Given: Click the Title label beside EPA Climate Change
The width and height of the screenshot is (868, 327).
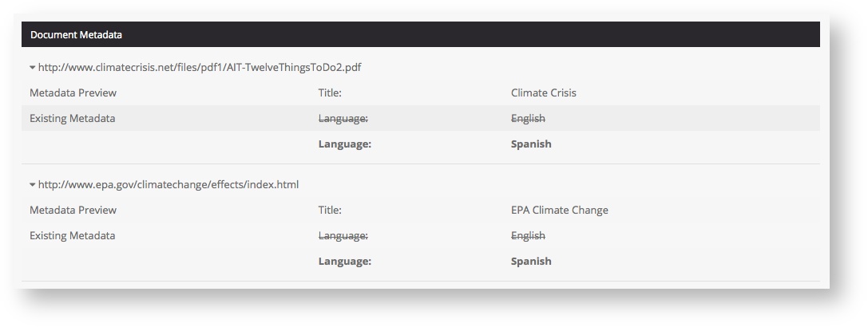Looking at the screenshot, I should [330, 211].
